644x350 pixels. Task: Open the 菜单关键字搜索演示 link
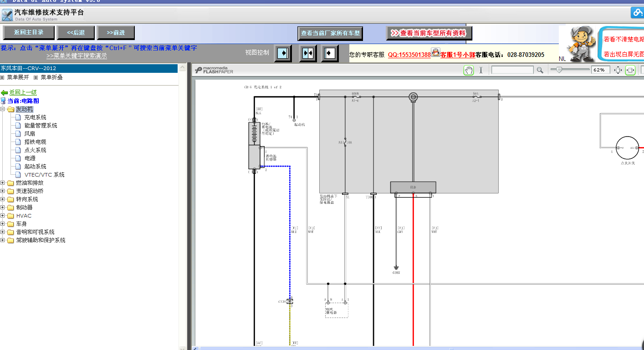[77, 56]
